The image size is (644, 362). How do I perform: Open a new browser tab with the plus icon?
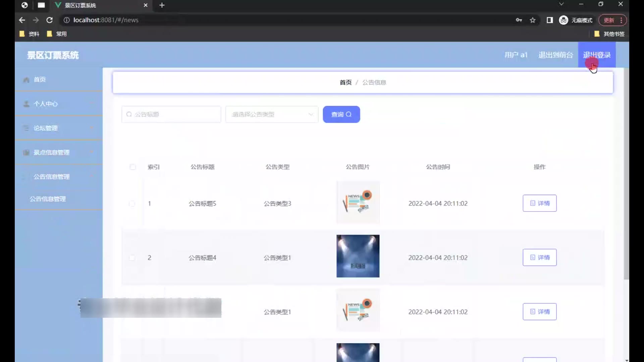(x=162, y=5)
